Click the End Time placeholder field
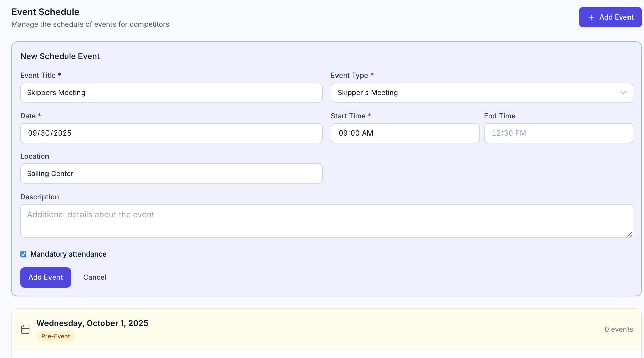 [558, 133]
